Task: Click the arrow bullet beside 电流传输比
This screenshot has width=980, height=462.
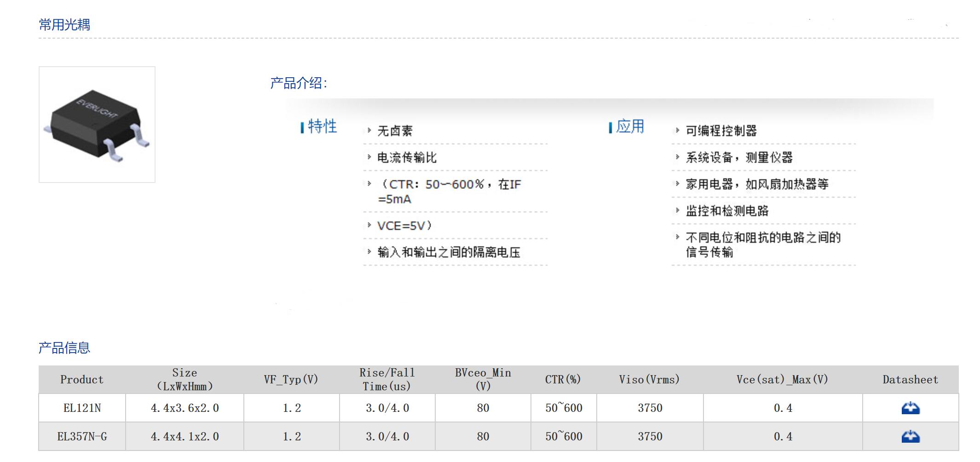Action: click(369, 157)
